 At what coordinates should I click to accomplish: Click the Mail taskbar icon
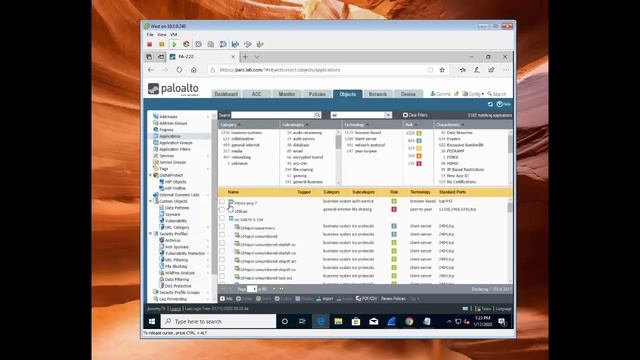click(373, 322)
